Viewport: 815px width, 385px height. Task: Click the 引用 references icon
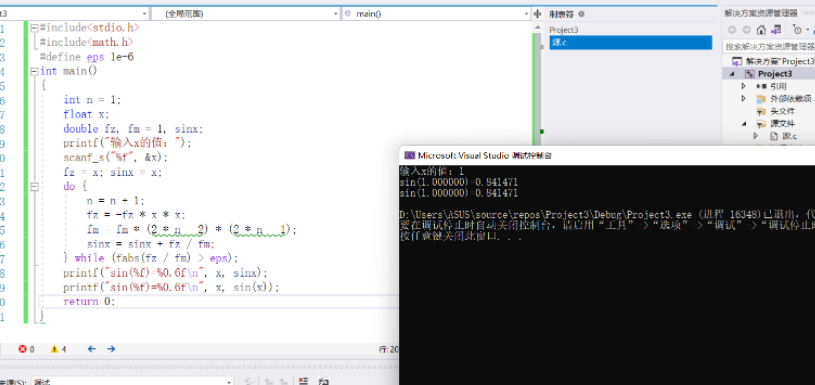point(761,86)
